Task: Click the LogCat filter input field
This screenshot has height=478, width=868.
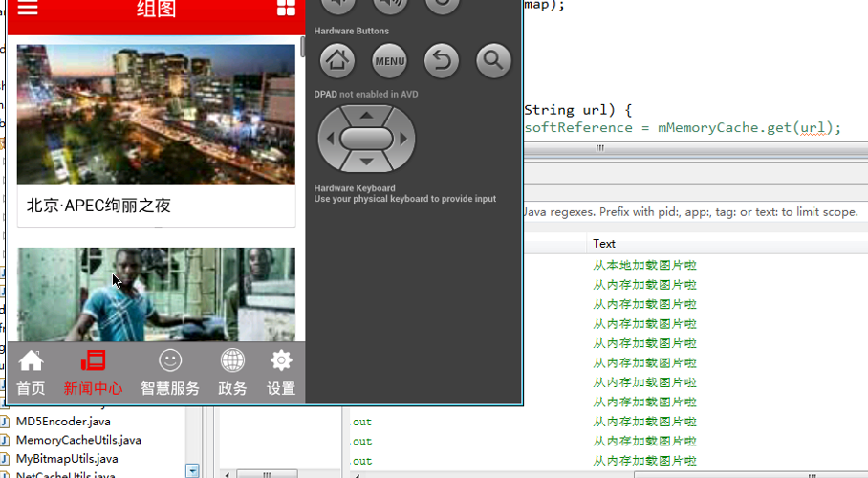Action: click(x=695, y=212)
